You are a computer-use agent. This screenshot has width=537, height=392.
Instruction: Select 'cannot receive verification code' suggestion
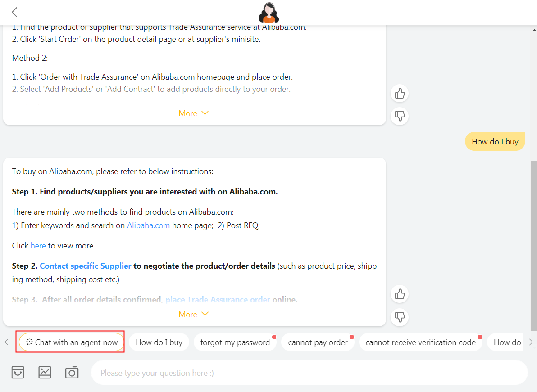click(421, 342)
